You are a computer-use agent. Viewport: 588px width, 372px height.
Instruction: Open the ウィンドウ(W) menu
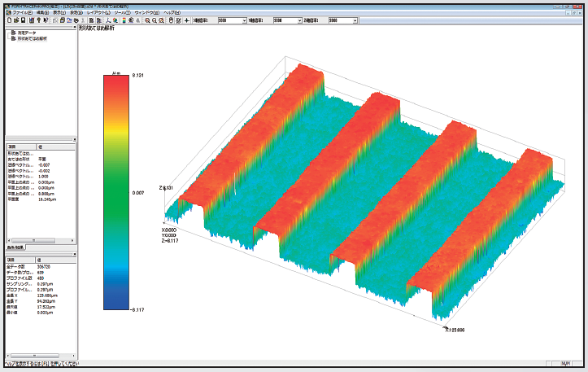coord(146,12)
